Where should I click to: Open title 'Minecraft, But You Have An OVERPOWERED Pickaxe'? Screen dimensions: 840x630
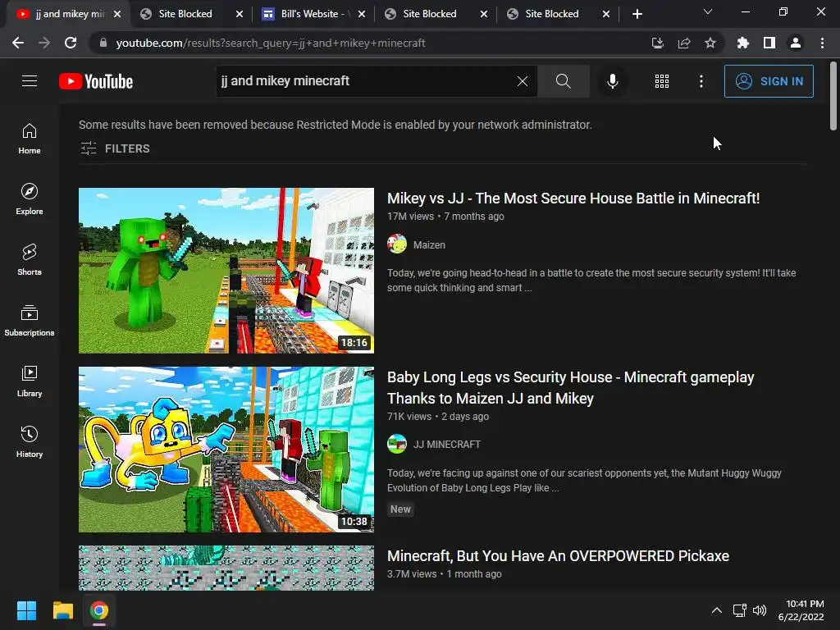click(558, 556)
